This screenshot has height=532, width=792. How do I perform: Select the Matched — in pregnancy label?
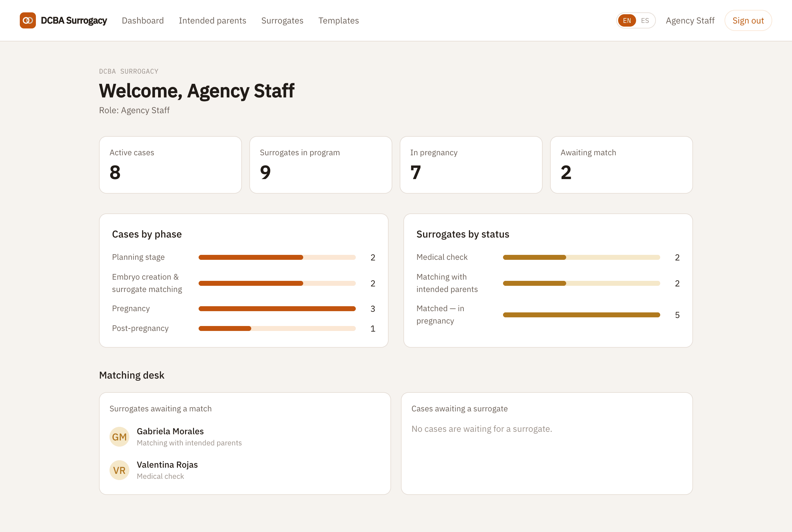point(440,315)
